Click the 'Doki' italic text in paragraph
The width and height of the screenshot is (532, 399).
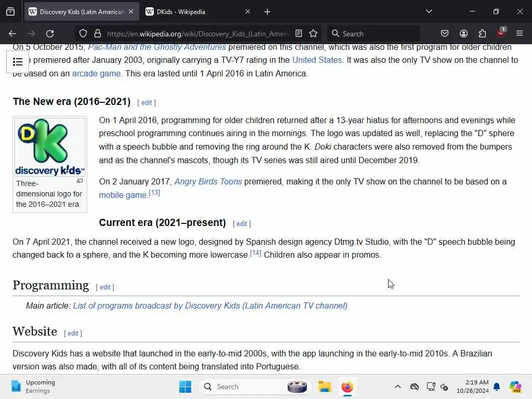click(x=323, y=147)
